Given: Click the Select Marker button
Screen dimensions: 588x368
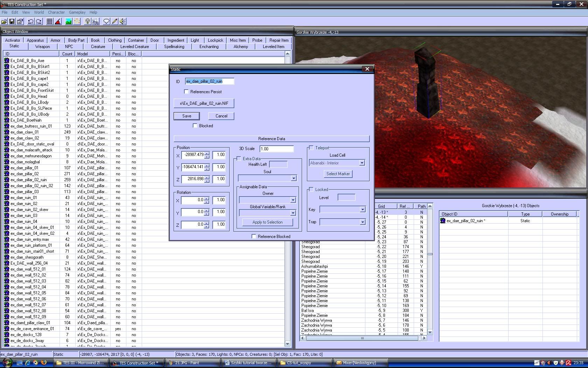Looking at the screenshot, I should coord(338,174).
